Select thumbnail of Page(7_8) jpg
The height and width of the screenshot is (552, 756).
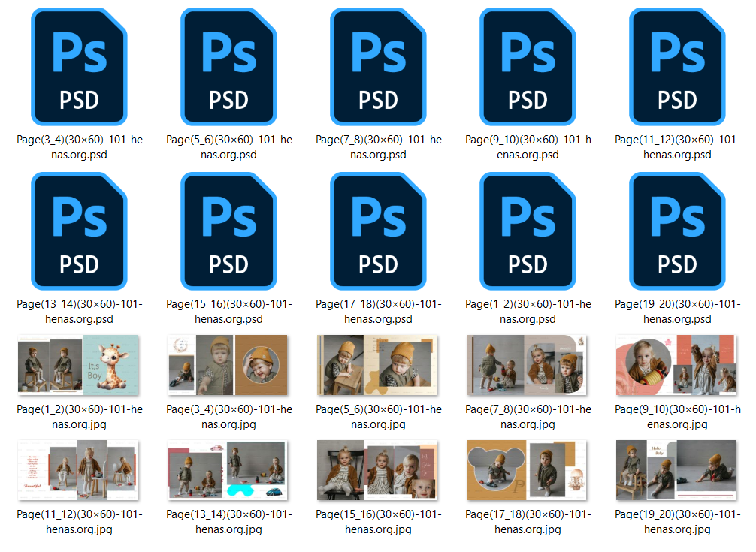point(527,365)
